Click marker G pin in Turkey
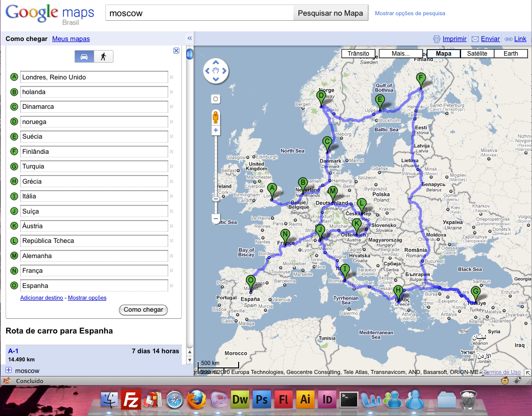 point(475,293)
